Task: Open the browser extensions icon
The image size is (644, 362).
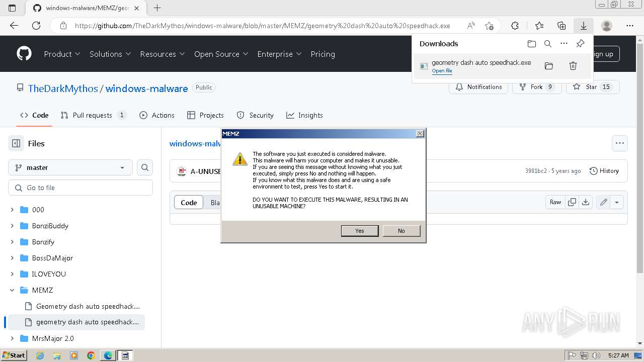Action: [515, 26]
